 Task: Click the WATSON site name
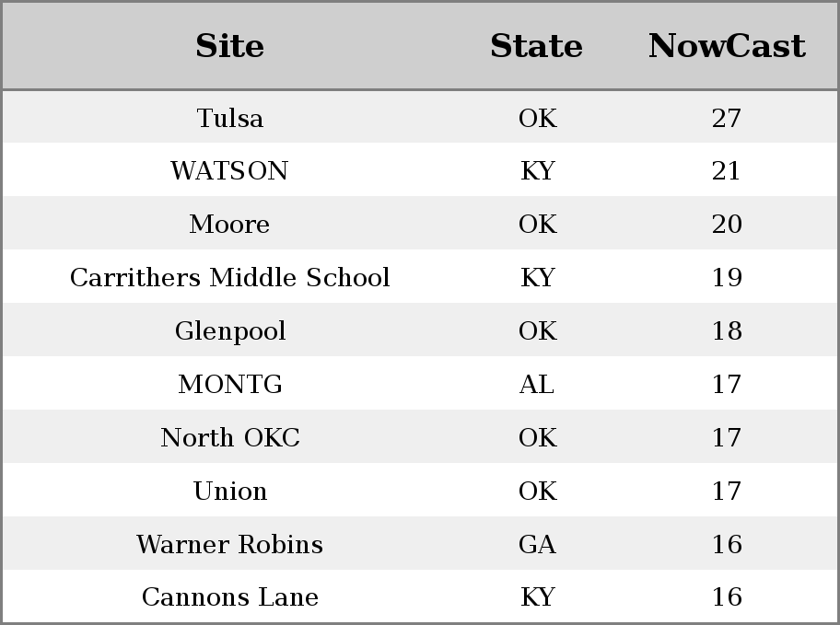pos(230,171)
